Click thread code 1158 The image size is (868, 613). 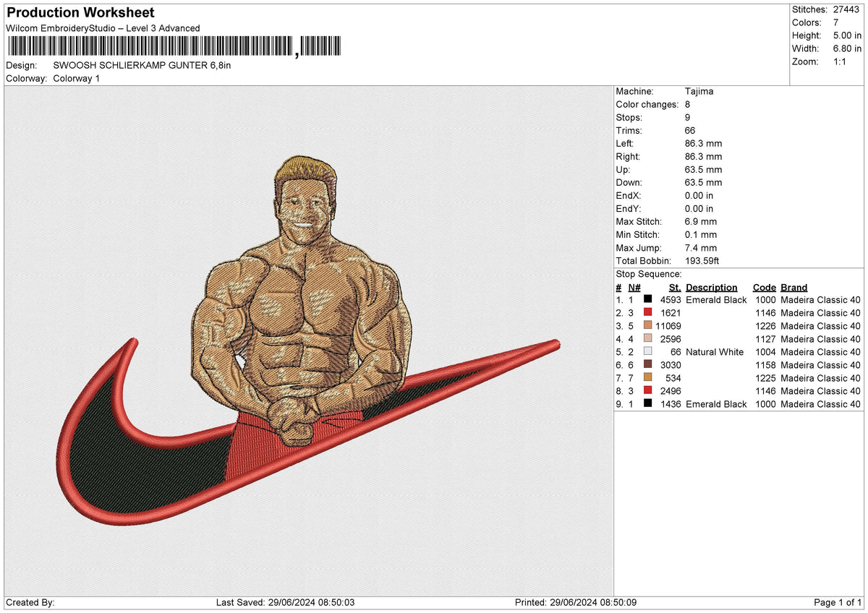pyautogui.click(x=765, y=365)
